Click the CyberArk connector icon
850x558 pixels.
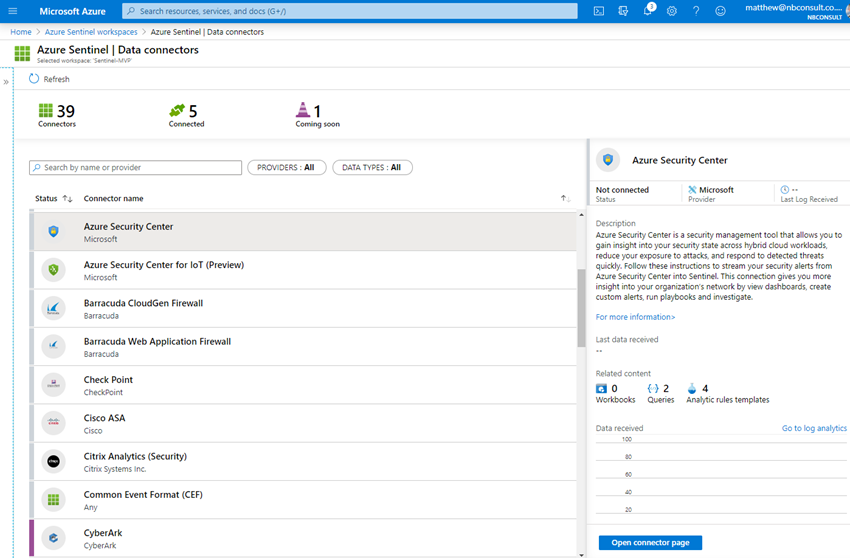[53, 538]
